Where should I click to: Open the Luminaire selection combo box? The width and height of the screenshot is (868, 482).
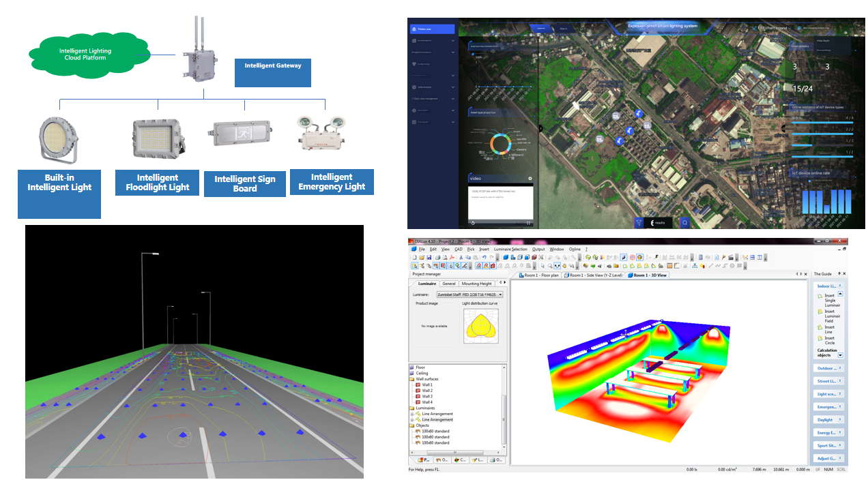(x=469, y=295)
